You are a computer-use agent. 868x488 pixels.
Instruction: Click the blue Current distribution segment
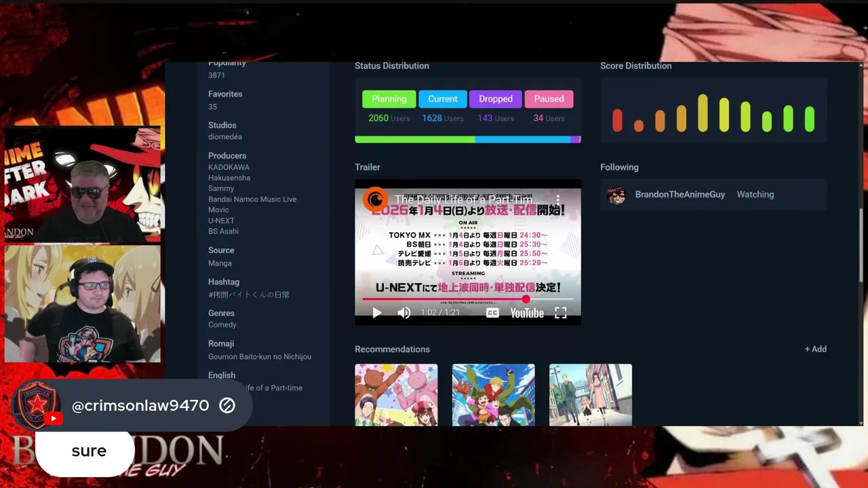click(x=522, y=140)
